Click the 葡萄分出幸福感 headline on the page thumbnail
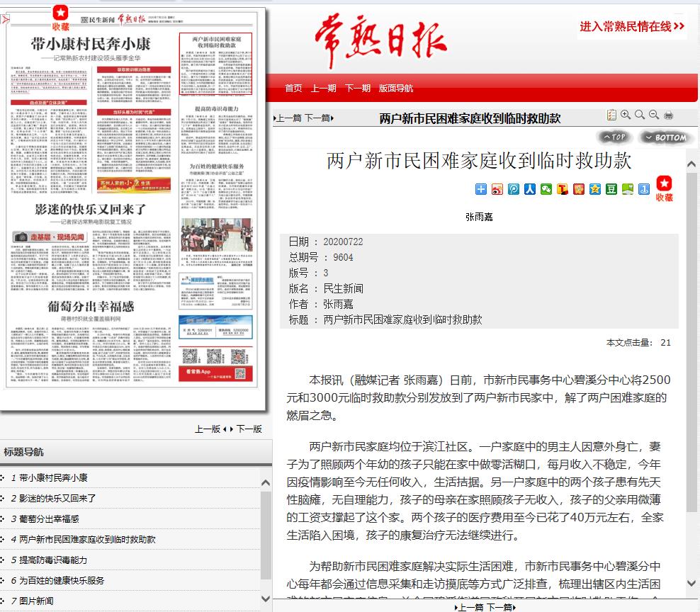700x612 pixels. click(91, 306)
